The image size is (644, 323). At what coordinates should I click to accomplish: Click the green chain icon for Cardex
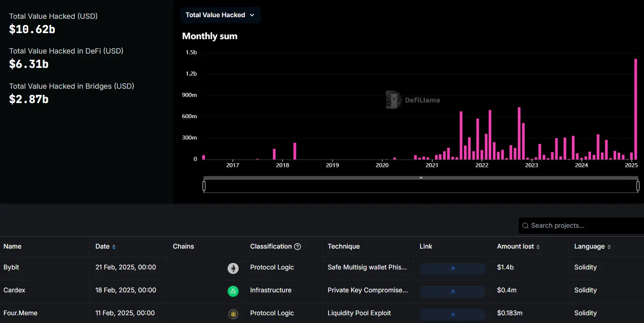pyautogui.click(x=233, y=291)
